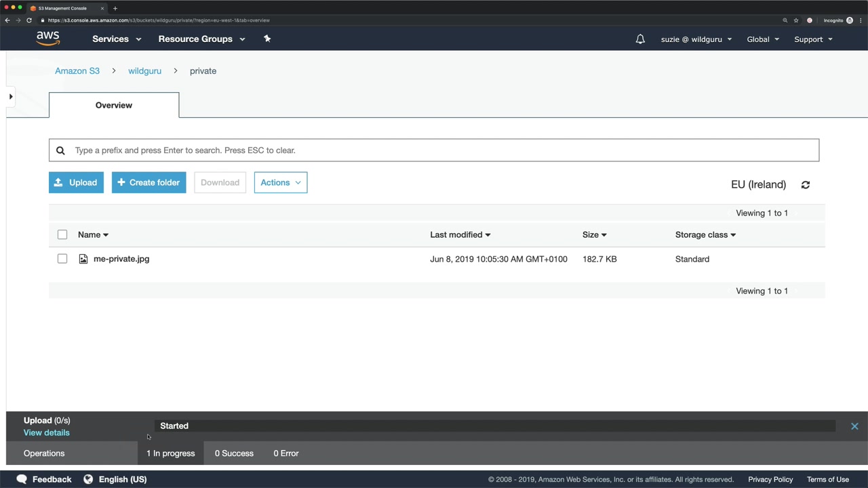The height and width of the screenshot is (488, 868).
Task: Click the Operations label in bottom panel
Action: click(x=44, y=453)
